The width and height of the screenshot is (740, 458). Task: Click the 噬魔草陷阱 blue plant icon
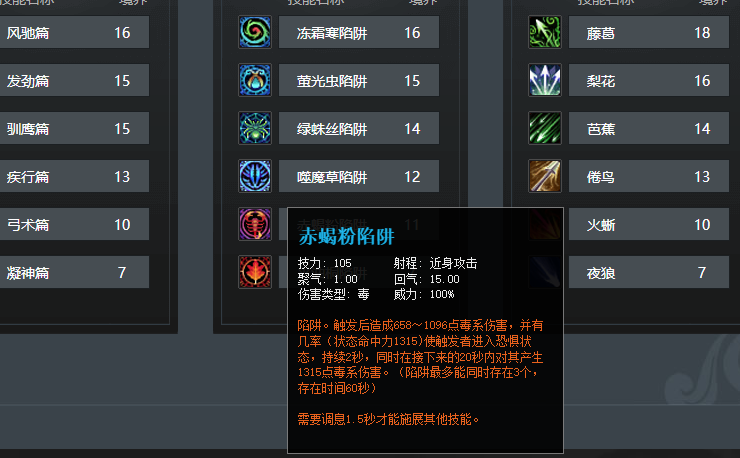click(x=255, y=176)
